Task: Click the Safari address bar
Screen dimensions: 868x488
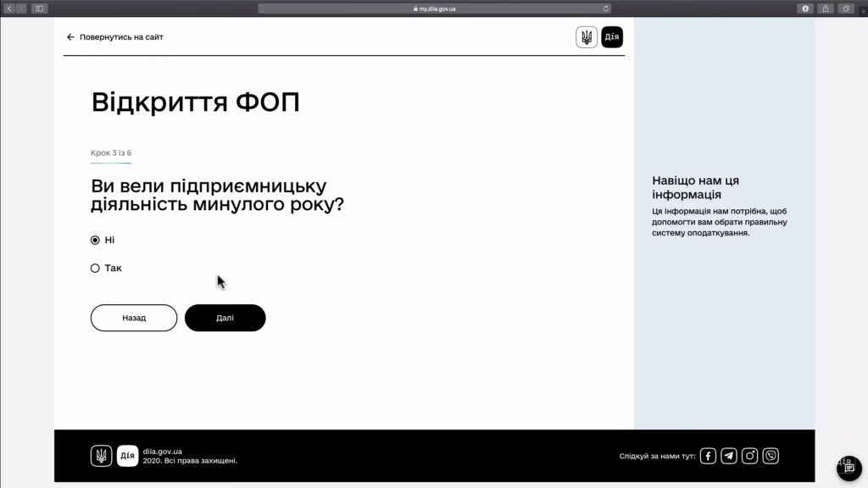Action: pyautogui.click(x=434, y=8)
